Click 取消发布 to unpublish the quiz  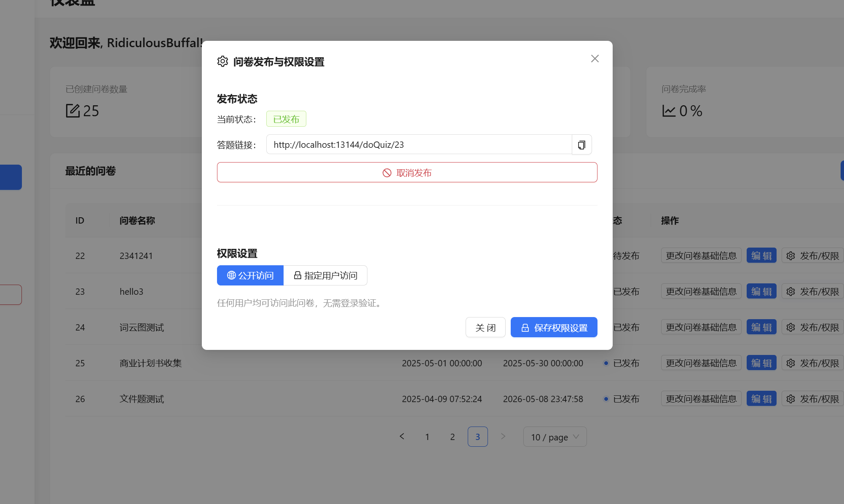click(407, 173)
